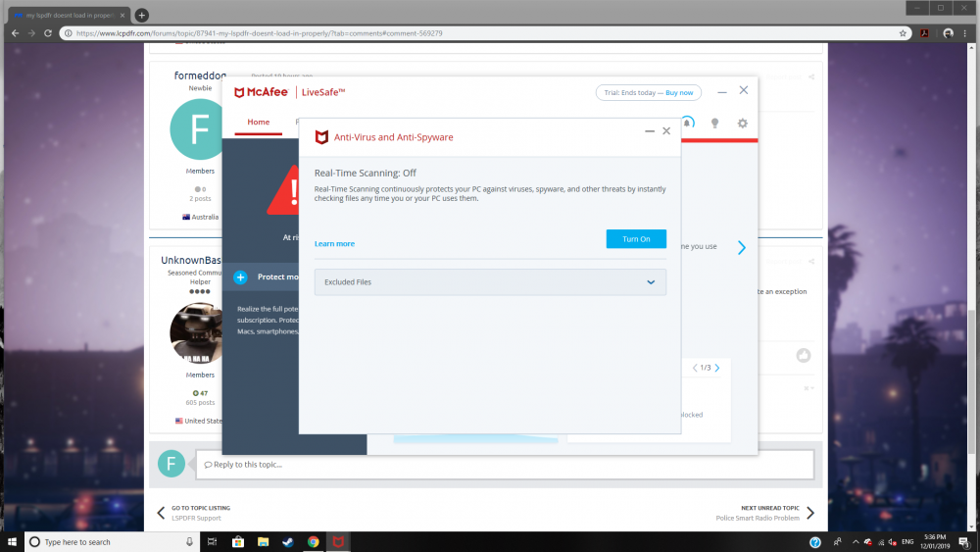980x552 pixels.
Task: Expand the Excluded Files section
Action: click(x=490, y=282)
